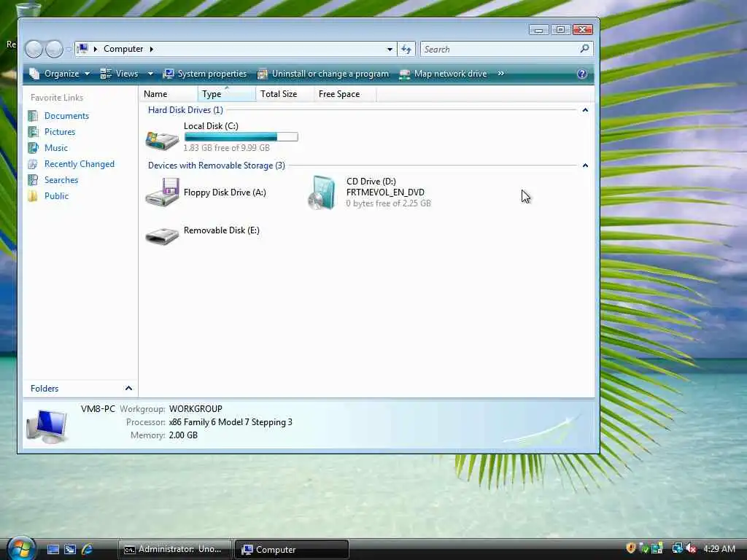Click the Forward navigation button
This screenshot has height=560, width=747.
click(x=54, y=49)
